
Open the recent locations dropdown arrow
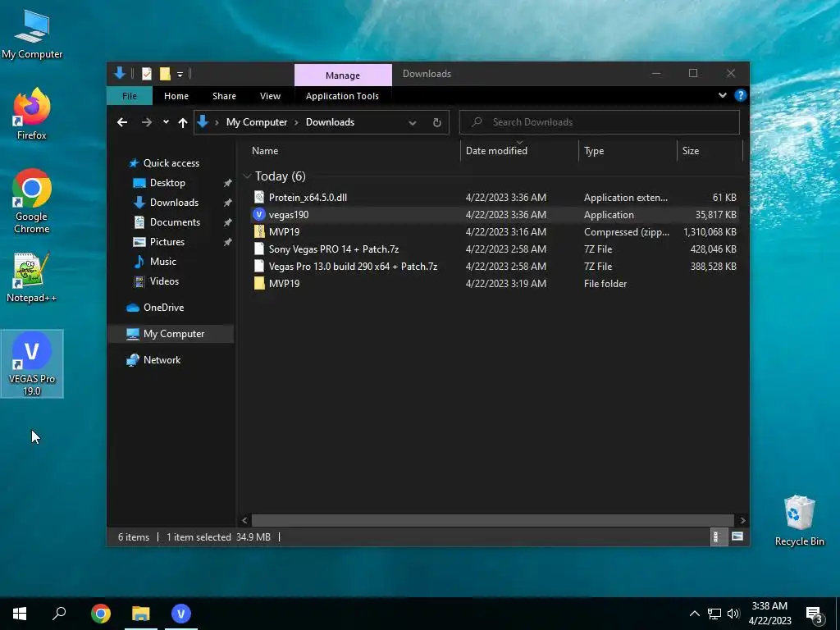point(166,123)
